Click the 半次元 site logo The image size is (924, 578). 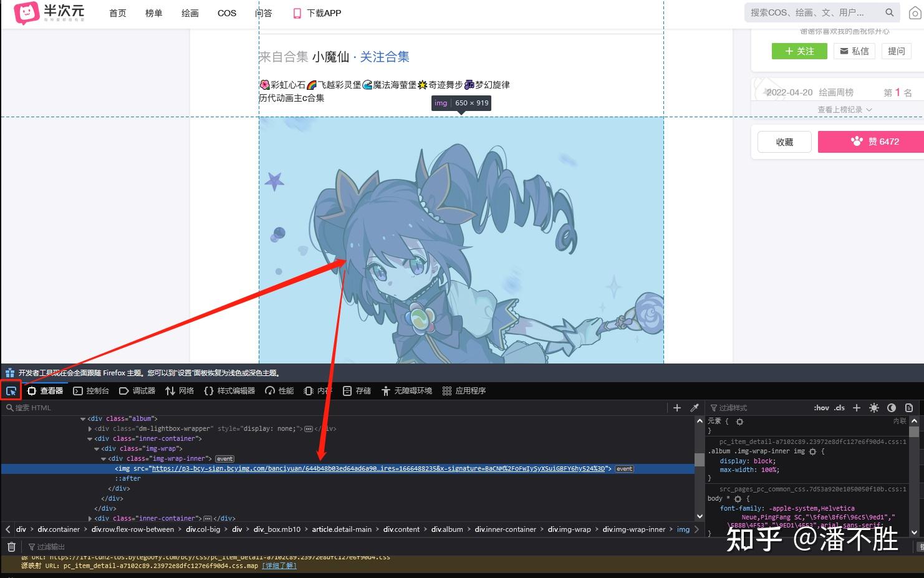click(x=49, y=12)
